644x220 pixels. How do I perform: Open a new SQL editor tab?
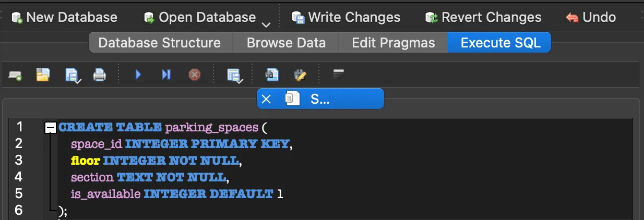15,75
